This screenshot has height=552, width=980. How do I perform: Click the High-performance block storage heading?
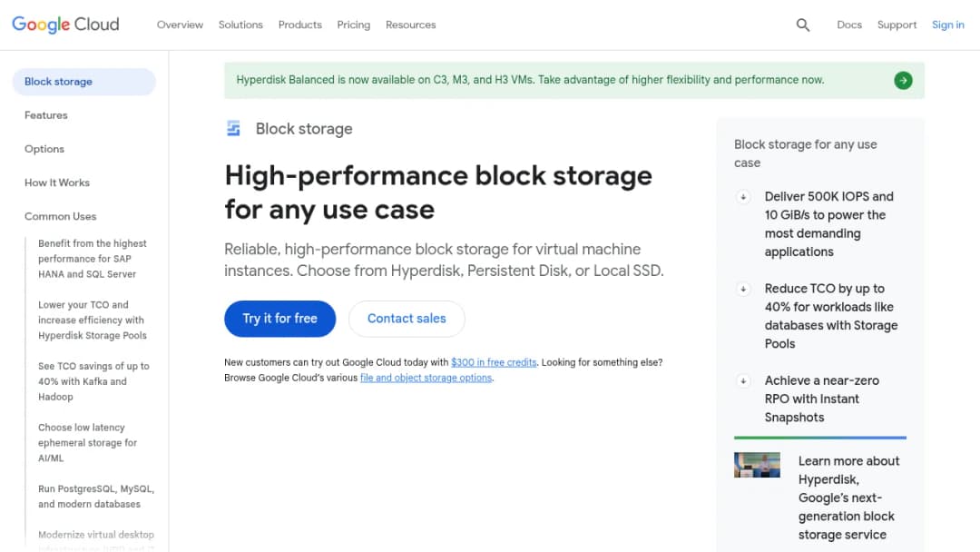pos(438,192)
